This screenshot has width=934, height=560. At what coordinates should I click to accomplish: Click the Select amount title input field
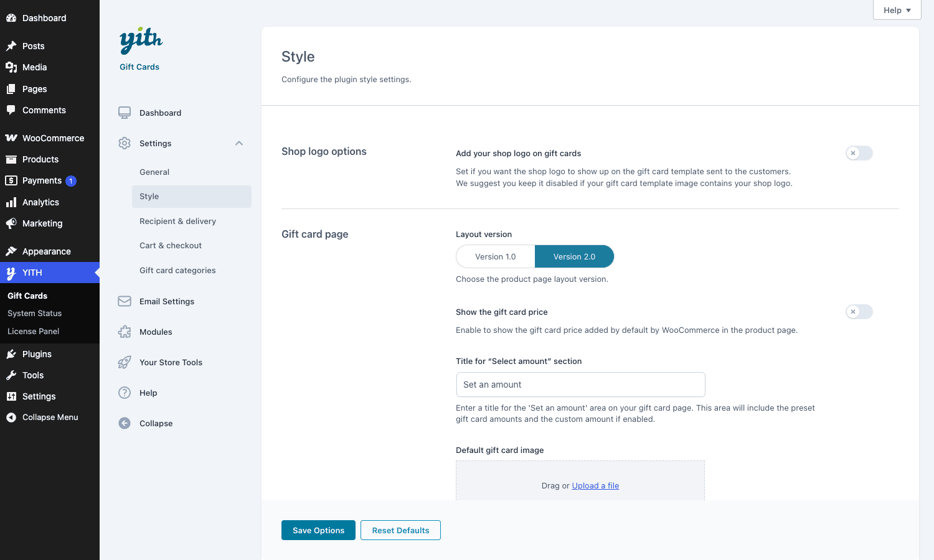(x=580, y=385)
